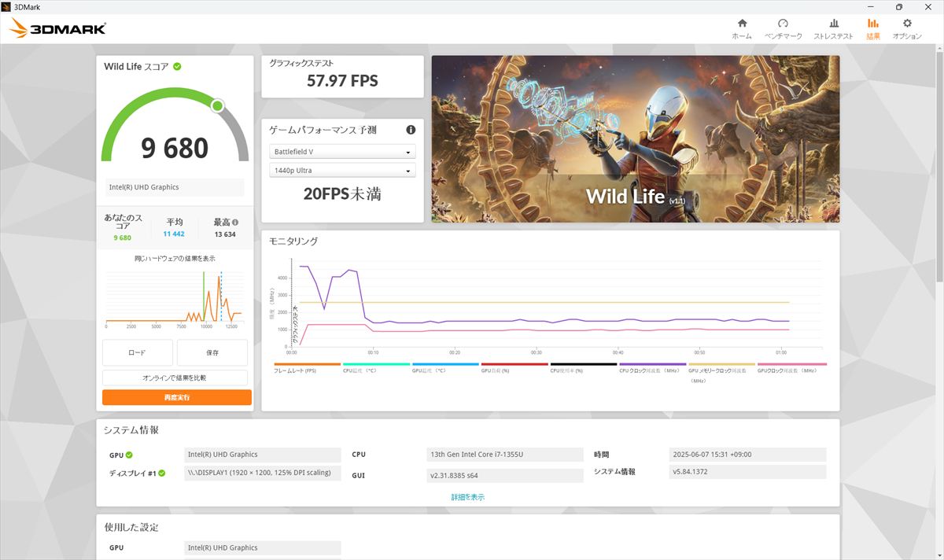944x560 pixels.
Task: Click the v2.31.8385 s64 GUI version
Action: [x=503, y=475]
